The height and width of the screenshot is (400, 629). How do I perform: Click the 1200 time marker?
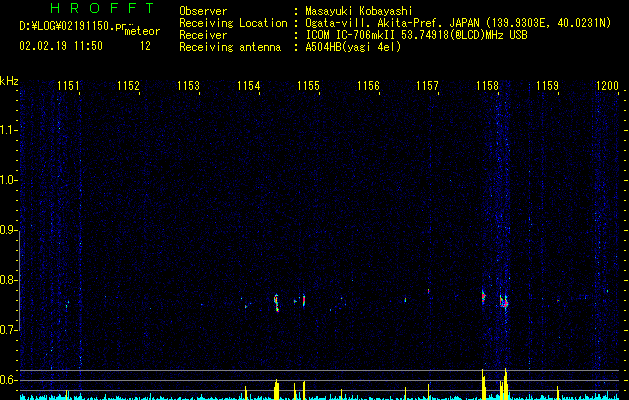click(x=607, y=85)
